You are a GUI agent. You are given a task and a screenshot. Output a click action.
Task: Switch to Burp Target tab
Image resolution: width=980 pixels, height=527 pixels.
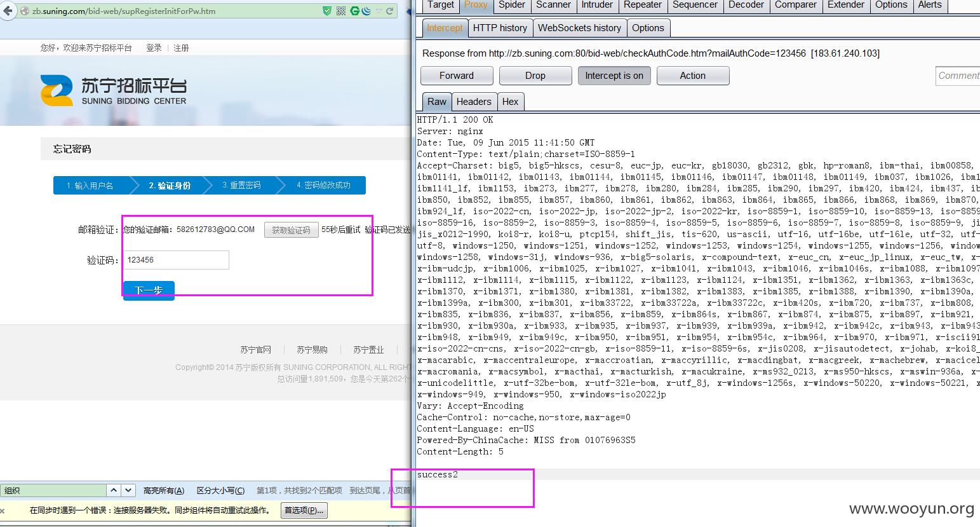tap(440, 5)
